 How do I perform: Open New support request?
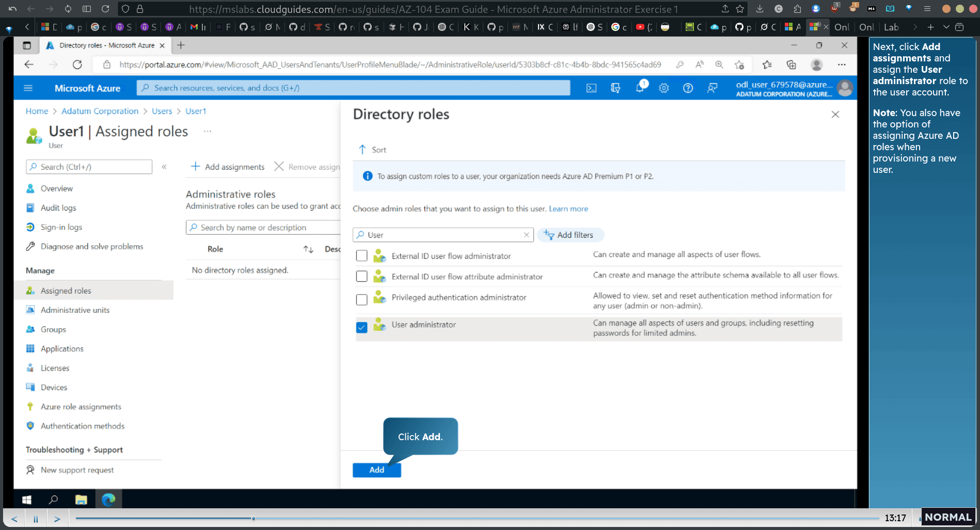pos(77,470)
